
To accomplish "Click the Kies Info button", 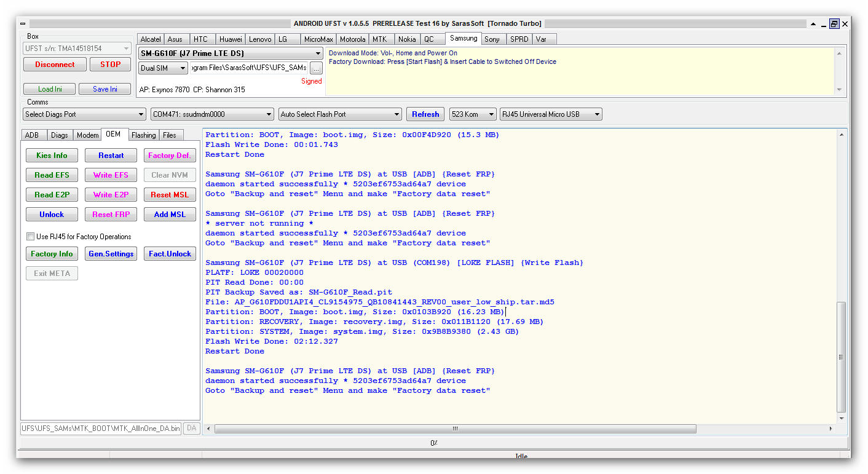I will pos(52,156).
